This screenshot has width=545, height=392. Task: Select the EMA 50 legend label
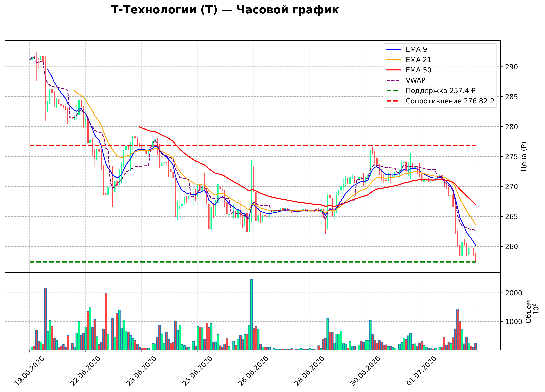click(x=418, y=70)
